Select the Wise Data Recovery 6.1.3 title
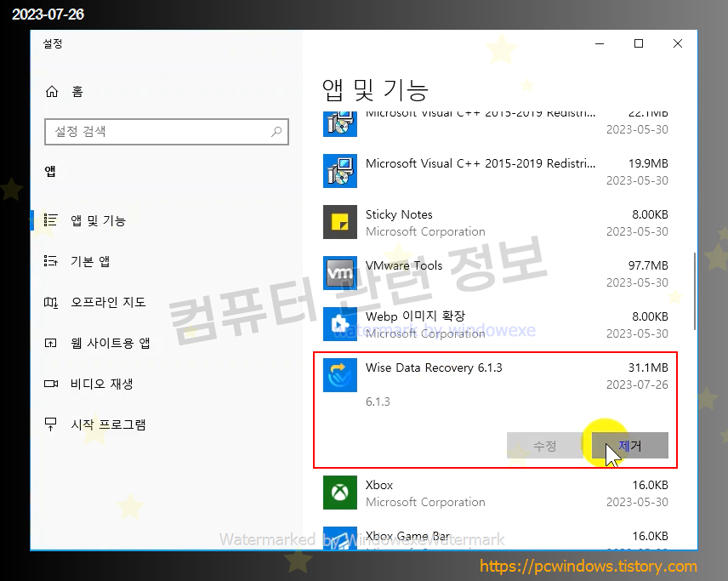The image size is (728, 581). pyautogui.click(x=434, y=367)
